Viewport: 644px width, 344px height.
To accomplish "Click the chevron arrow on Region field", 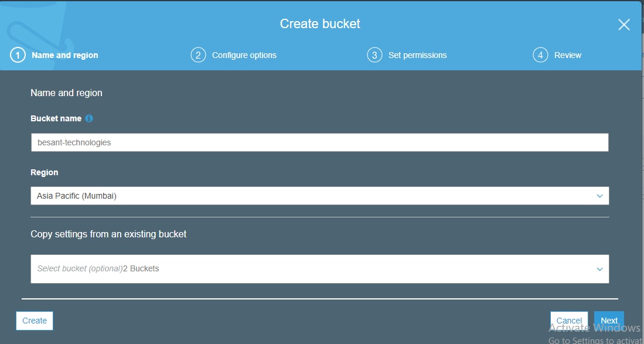I will click(x=599, y=196).
